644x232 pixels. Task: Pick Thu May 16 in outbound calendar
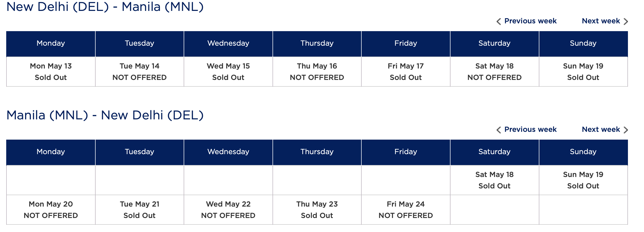(x=317, y=72)
